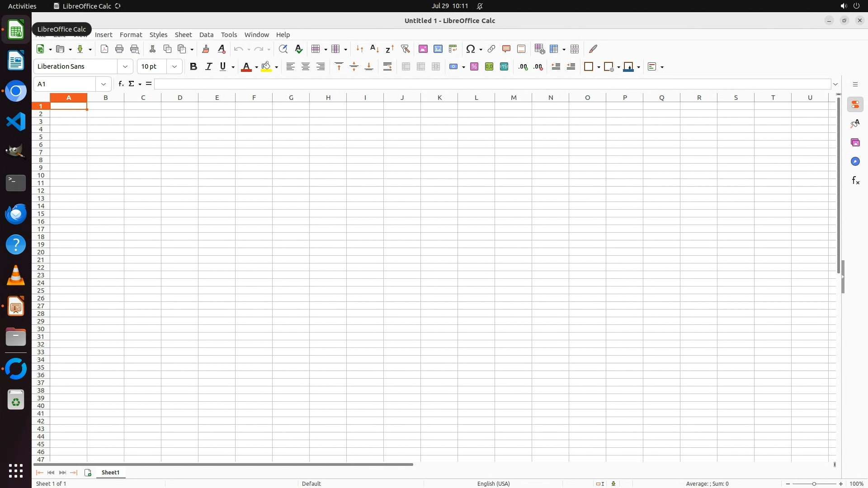The height and width of the screenshot is (488, 868).
Task: Open the Format menu
Action: tap(131, 35)
